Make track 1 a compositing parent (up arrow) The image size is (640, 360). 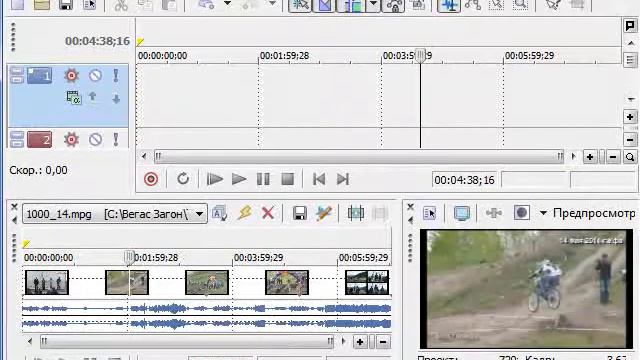click(x=93, y=97)
